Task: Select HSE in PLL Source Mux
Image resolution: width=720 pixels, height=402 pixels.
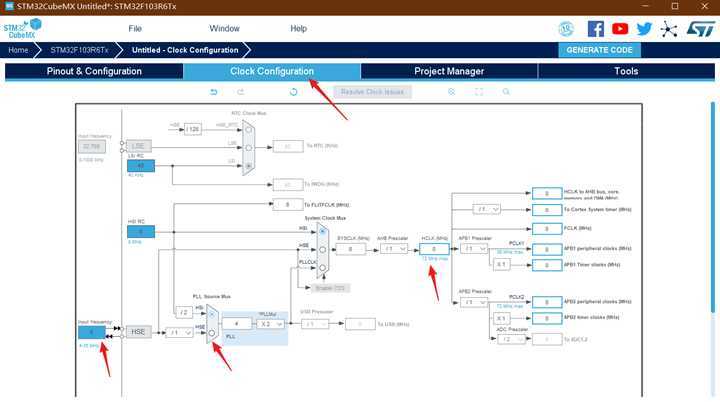Action: coord(212,333)
